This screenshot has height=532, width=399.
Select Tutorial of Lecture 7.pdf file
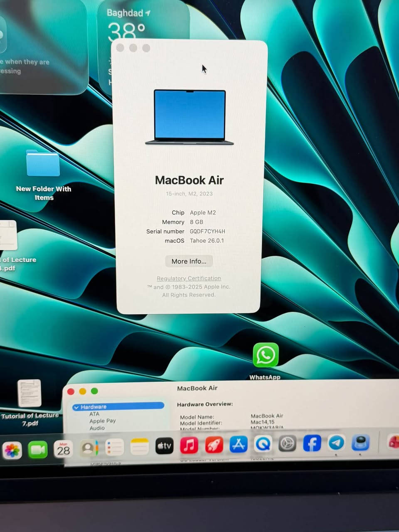tap(30, 393)
